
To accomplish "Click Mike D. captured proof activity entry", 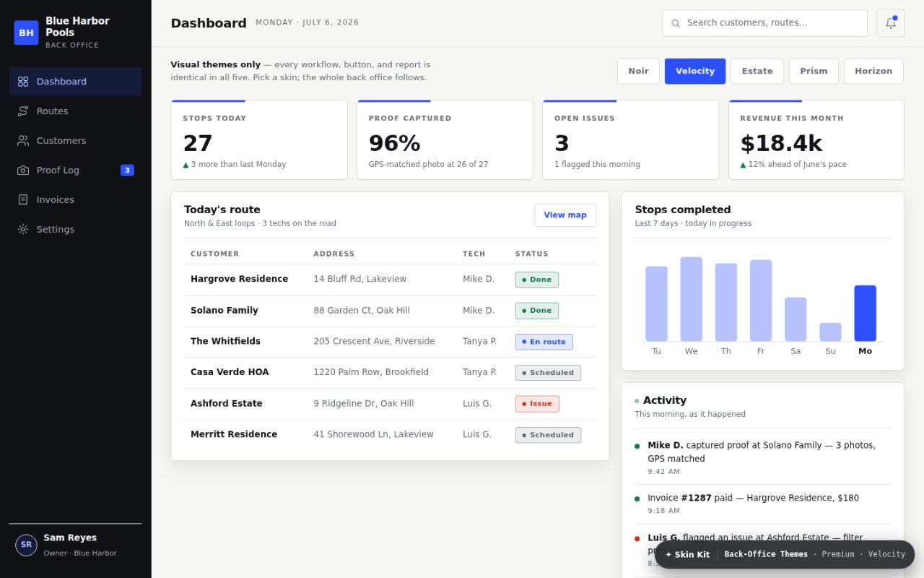I will (762, 458).
